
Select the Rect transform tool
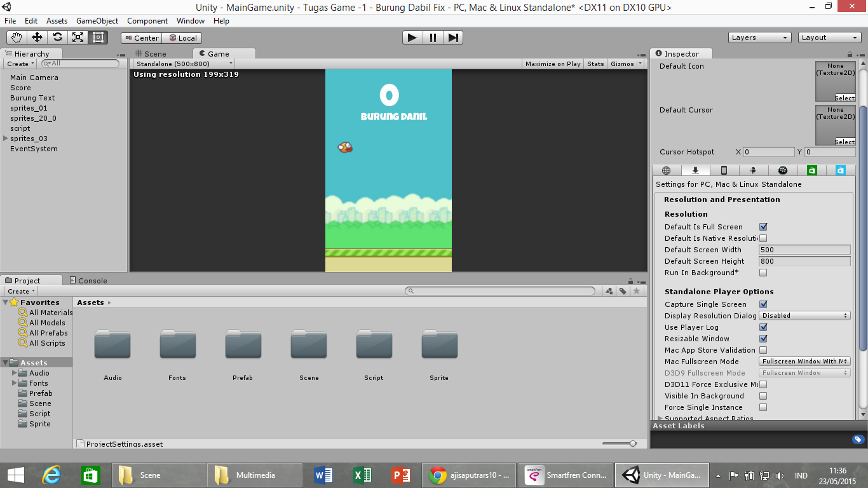tap(98, 37)
